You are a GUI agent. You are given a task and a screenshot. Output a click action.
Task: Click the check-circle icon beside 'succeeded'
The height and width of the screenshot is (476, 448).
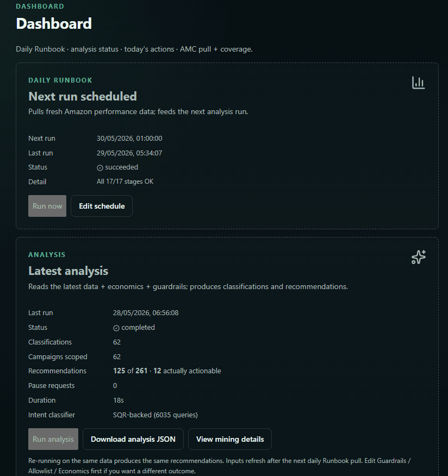(x=100, y=167)
